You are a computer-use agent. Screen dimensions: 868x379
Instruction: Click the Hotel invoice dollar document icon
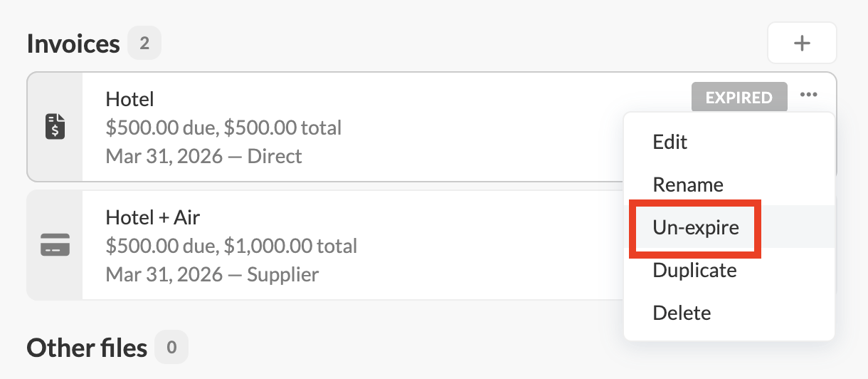(55, 127)
